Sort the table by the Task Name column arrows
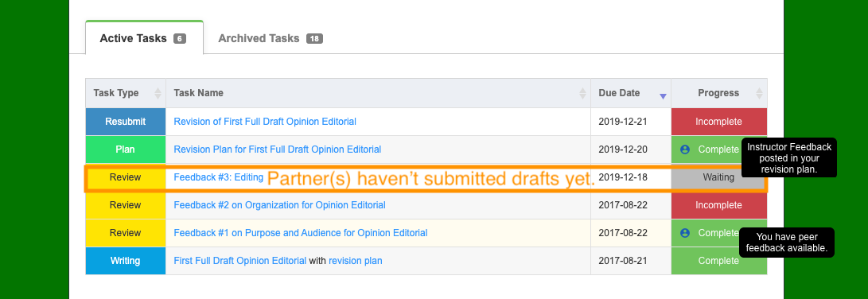The image size is (868, 299). [x=582, y=93]
